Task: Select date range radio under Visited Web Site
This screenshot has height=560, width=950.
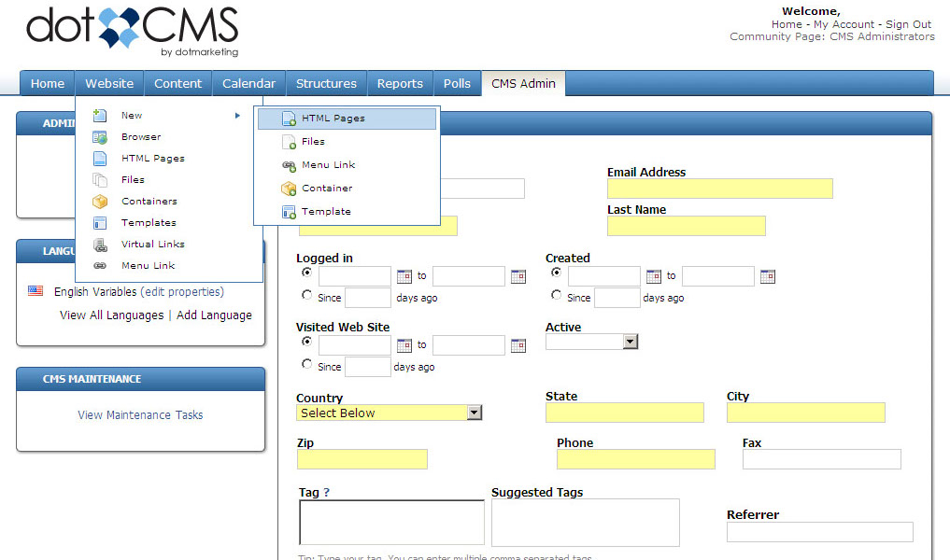Action: pos(307,342)
